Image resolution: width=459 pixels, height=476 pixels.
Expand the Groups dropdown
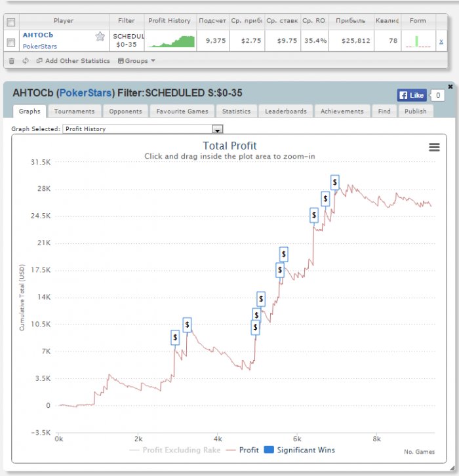click(x=136, y=61)
